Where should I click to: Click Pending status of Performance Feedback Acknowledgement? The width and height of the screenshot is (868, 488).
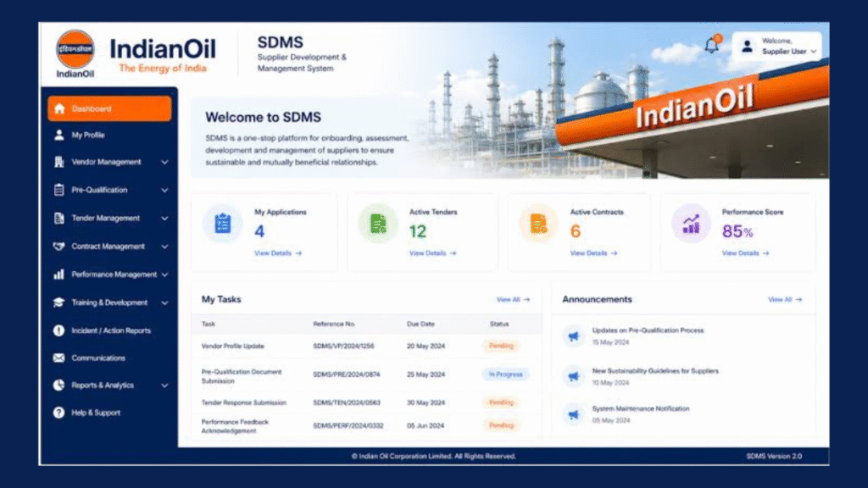click(501, 425)
